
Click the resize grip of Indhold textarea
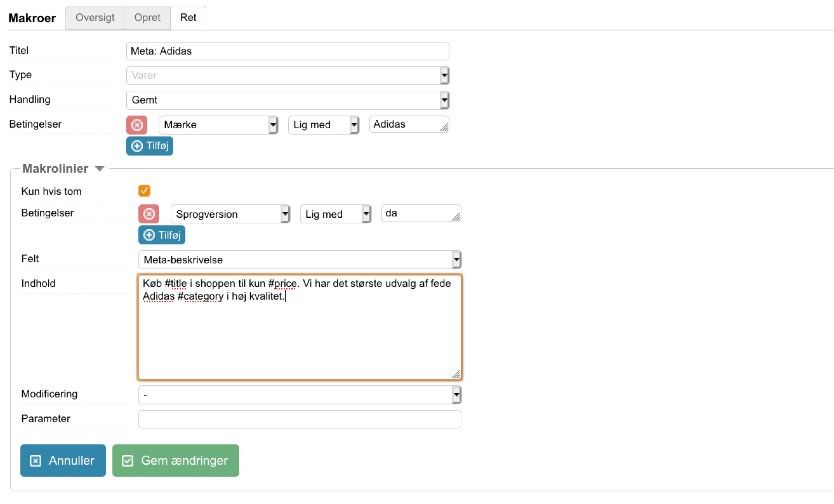456,375
